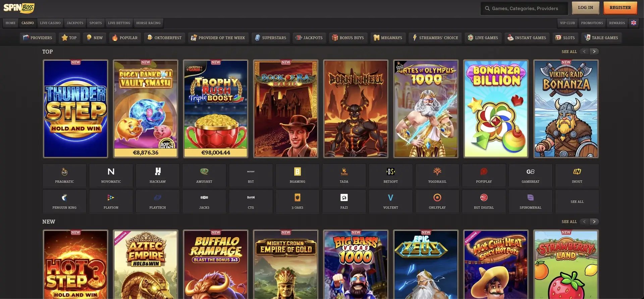Image resolution: width=644 pixels, height=299 pixels.
Task: Open the Oktoberfest category
Action: pyautogui.click(x=164, y=38)
